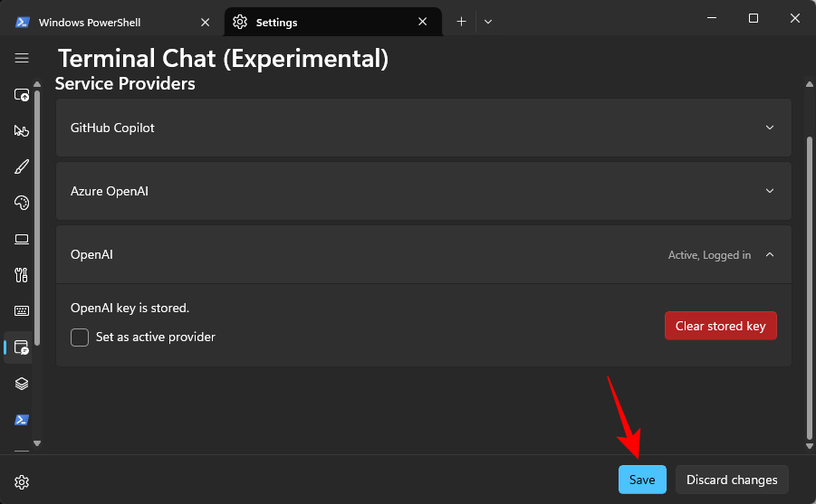Open the Startup settings page
Image resolution: width=816 pixels, height=504 pixels.
(x=22, y=95)
